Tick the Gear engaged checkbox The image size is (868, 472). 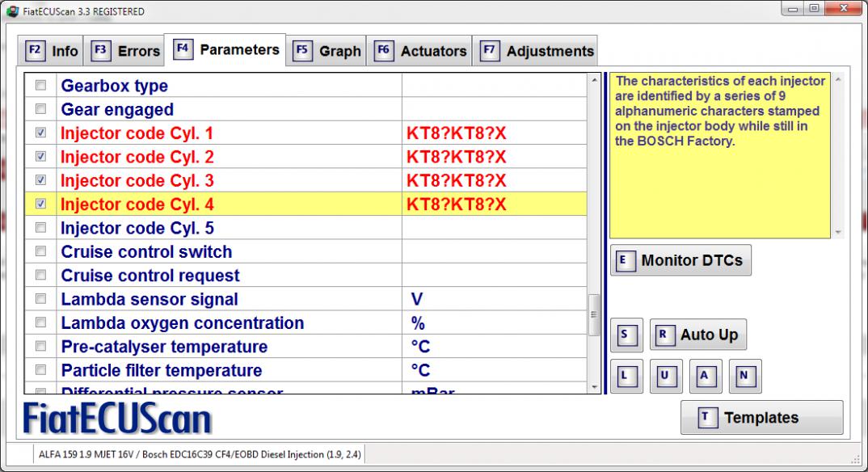pyautogui.click(x=40, y=109)
